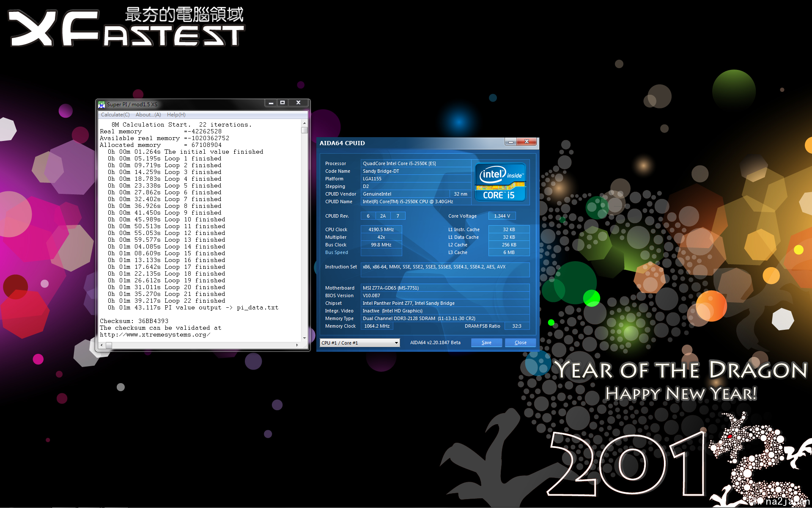Image resolution: width=812 pixels, height=508 pixels.
Task: Click the PI value output pi_data.txt line
Action: pyautogui.click(x=193, y=308)
